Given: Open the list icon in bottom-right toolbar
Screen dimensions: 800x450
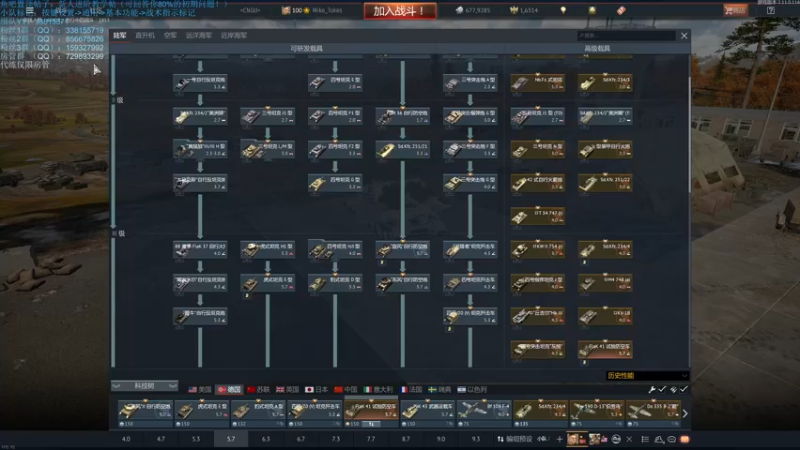Looking at the screenshot, I should coord(645,439).
